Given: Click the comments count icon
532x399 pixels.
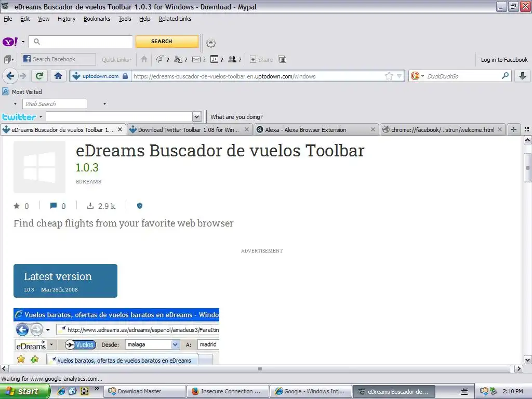Looking at the screenshot, I should pos(54,206).
